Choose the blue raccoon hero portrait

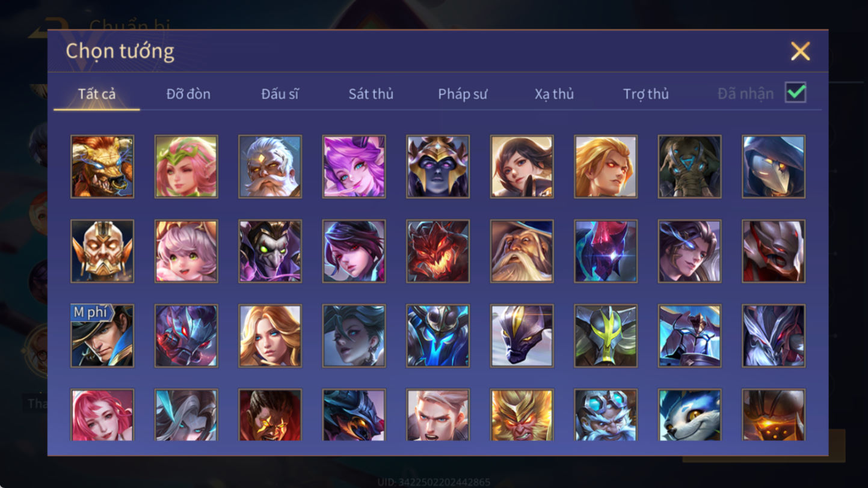pos(689,415)
